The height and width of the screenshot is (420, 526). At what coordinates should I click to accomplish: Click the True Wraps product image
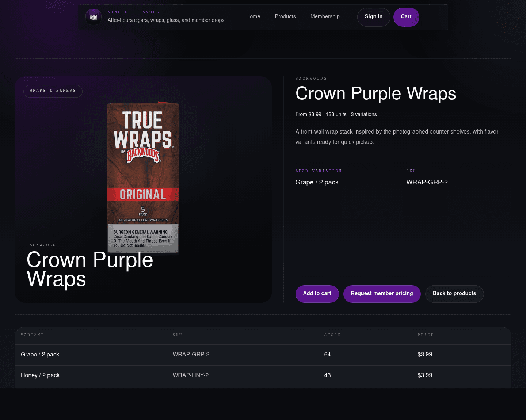143,178
